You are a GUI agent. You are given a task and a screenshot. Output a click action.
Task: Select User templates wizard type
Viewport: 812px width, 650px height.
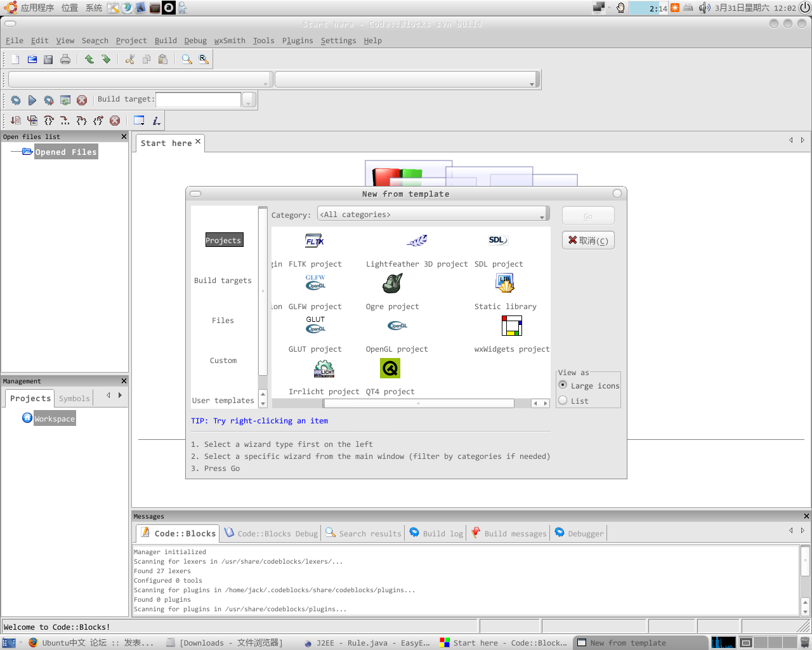tap(223, 401)
